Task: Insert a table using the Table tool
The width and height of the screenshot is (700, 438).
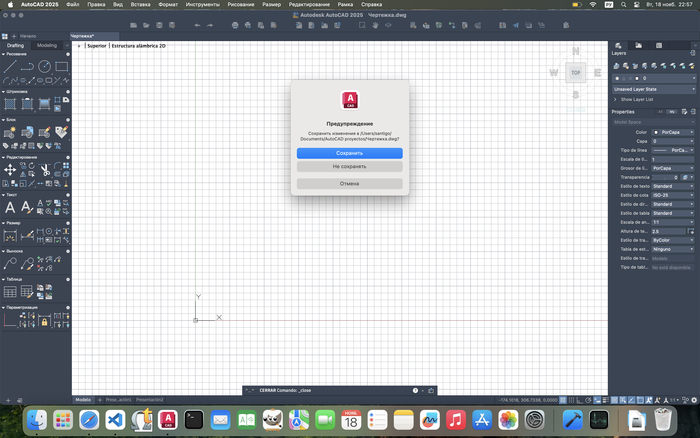Action: [x=10, y=292]
